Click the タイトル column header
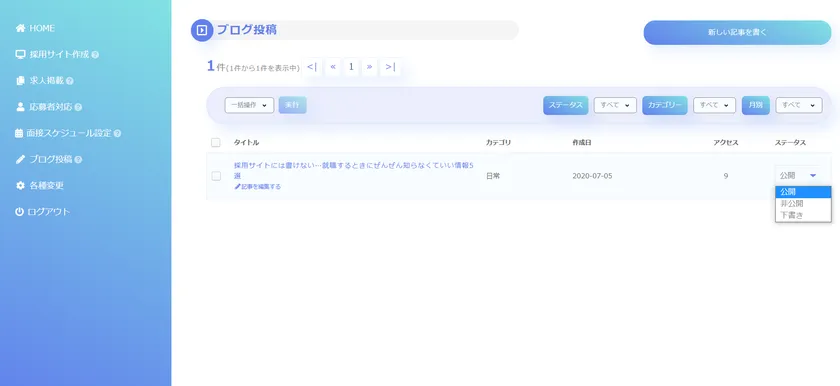 (246, 142)
